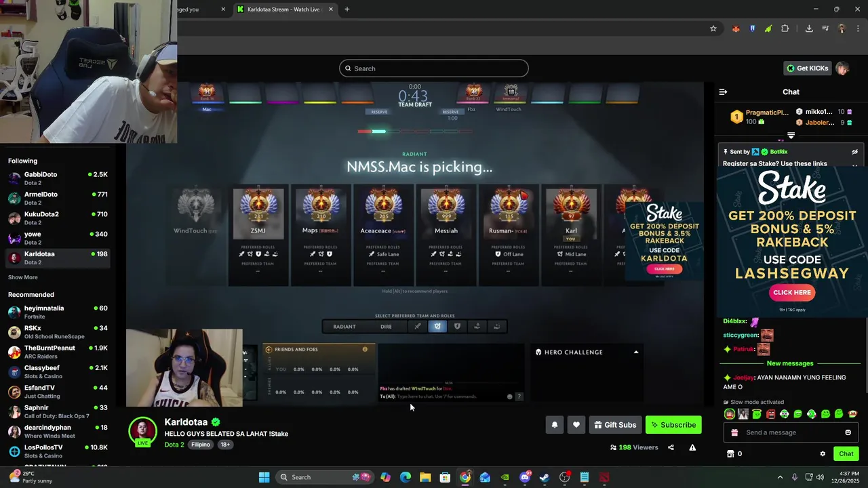
Task: Click the report warning triangle icon
Action: tap(692, 447)
